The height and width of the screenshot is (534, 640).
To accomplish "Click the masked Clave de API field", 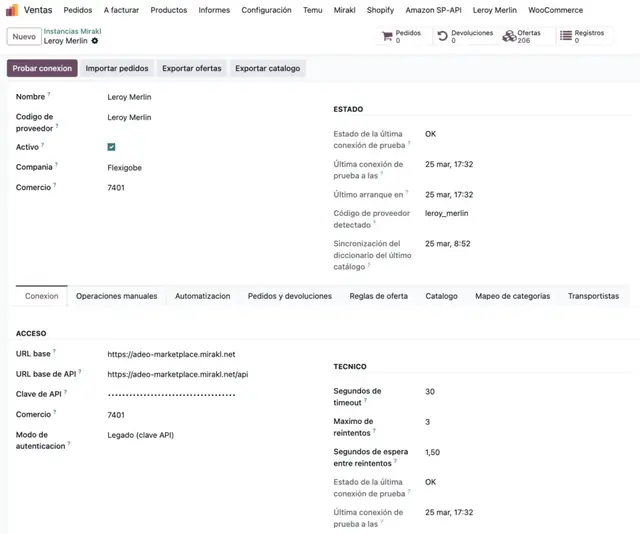I will pos(171,395).
